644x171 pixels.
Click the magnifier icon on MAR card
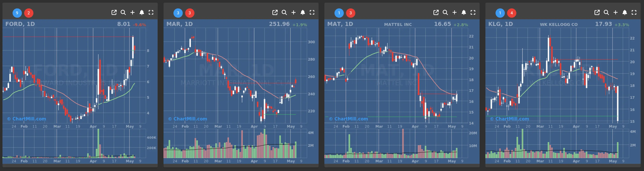284,12
